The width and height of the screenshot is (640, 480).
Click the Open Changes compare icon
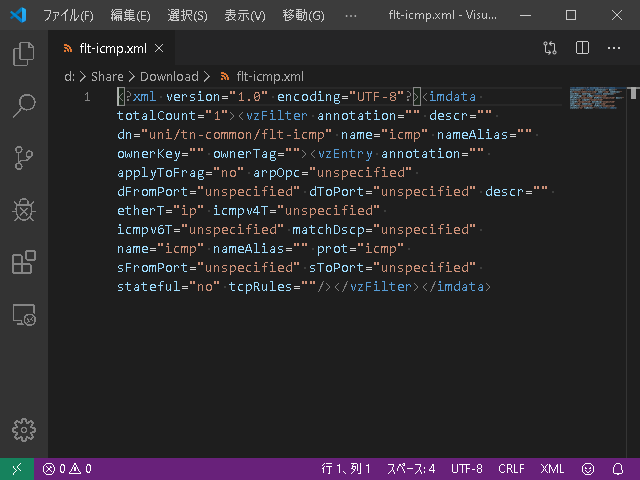tap(550, 48)
